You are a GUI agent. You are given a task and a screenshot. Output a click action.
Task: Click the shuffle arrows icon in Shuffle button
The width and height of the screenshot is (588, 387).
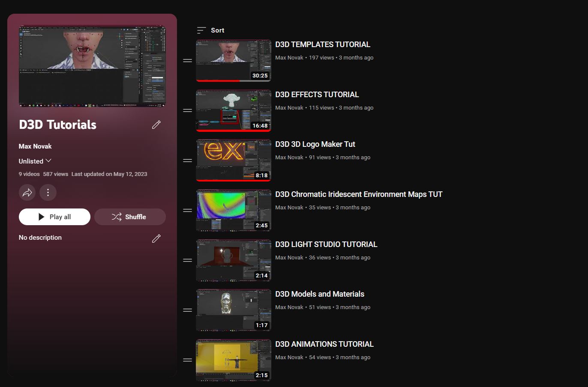[117, 217]
